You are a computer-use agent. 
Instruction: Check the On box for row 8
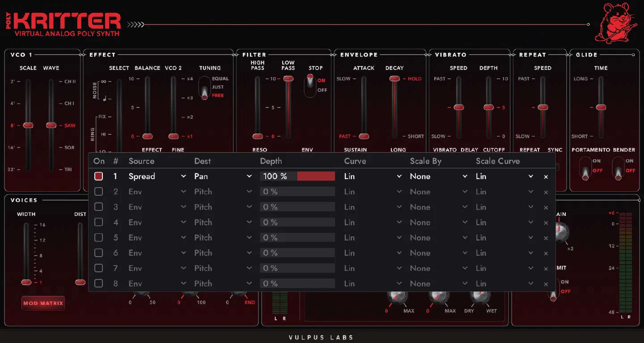pos(98,283)
